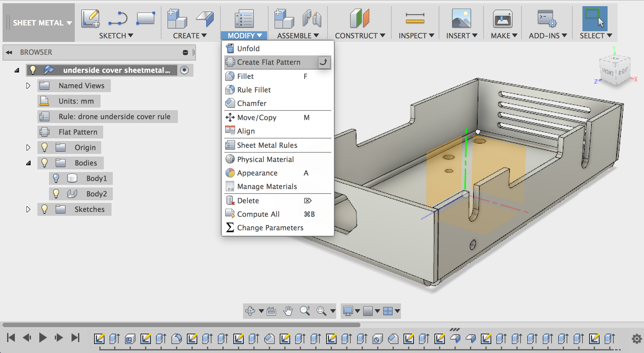The image size is (644, 353).
Task: Open the 3D Print icon under Make
Action: point(503,18)
